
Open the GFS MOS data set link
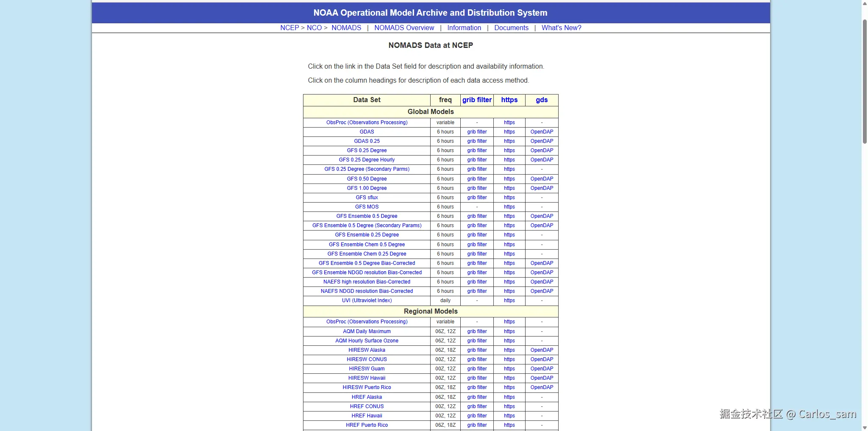(367, 207)
